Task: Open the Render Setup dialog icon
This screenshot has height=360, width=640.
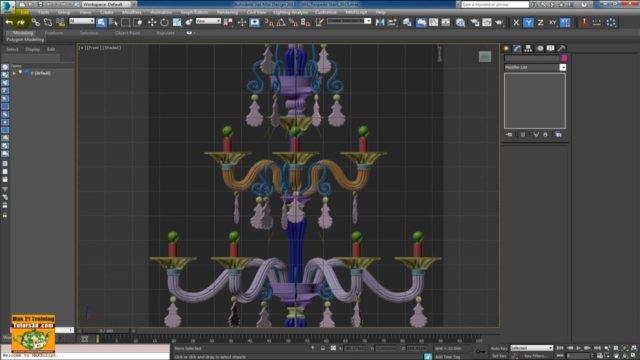Action: [474, 22]
